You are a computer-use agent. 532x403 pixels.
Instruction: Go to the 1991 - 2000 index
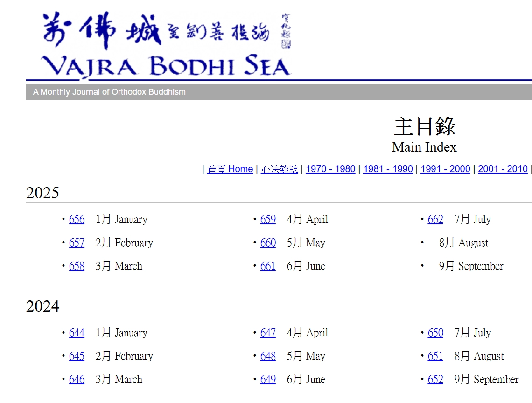click(x=445, y=169)
